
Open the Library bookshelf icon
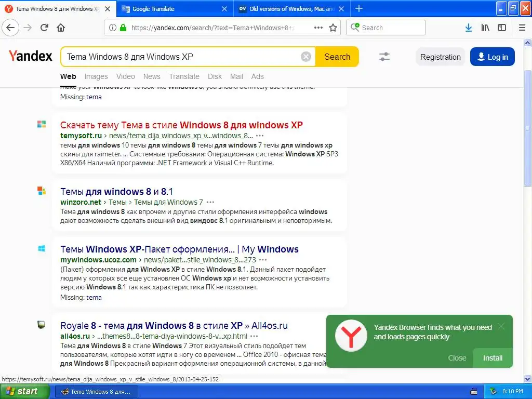[x=485, y=28]
